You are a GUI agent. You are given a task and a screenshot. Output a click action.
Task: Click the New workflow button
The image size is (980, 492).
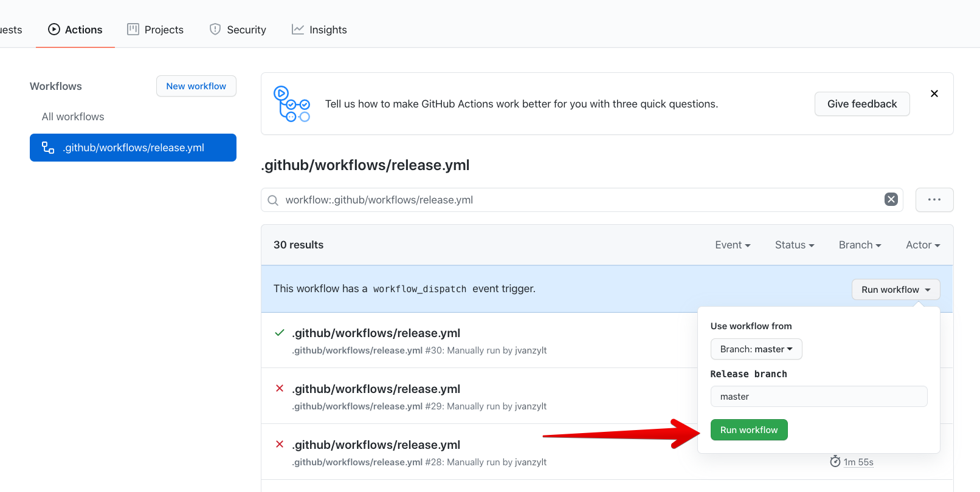point(196,86)
